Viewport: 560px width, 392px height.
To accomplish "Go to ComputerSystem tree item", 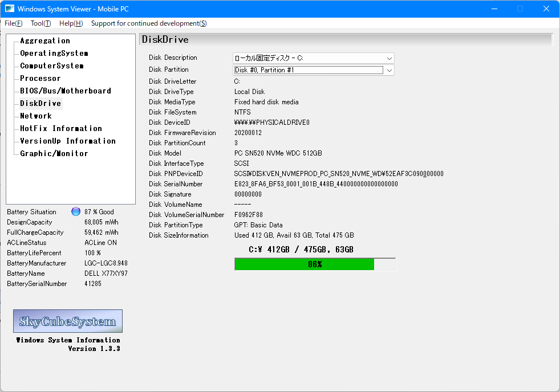I will (x=52, y=66).
